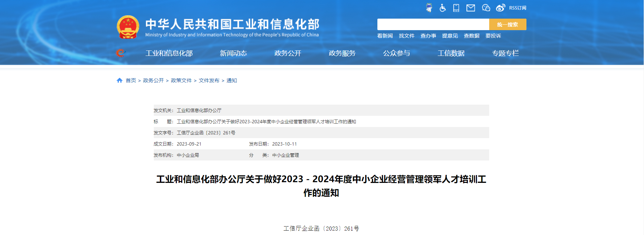Click the wheelchair accessibility icon
The height and width of the screenshot is (235, 644).
(x=442, y=8)
